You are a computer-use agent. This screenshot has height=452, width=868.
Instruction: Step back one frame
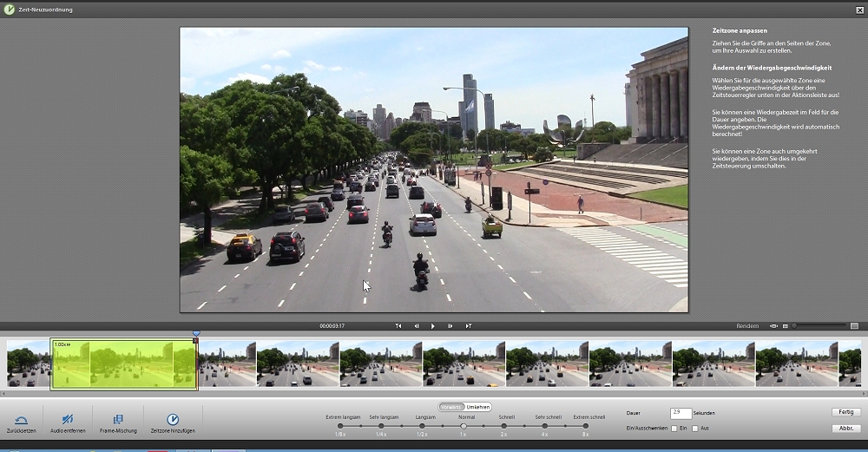(417, 326)
